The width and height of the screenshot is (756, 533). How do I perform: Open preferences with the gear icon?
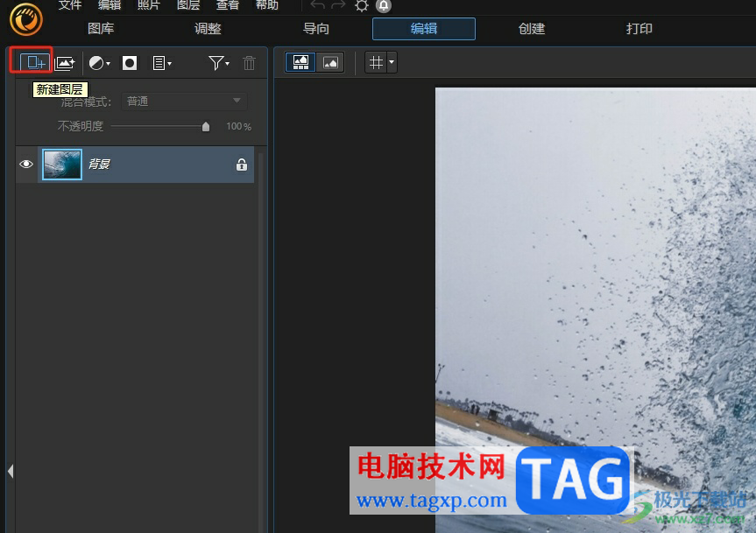(x=361, y=6)
